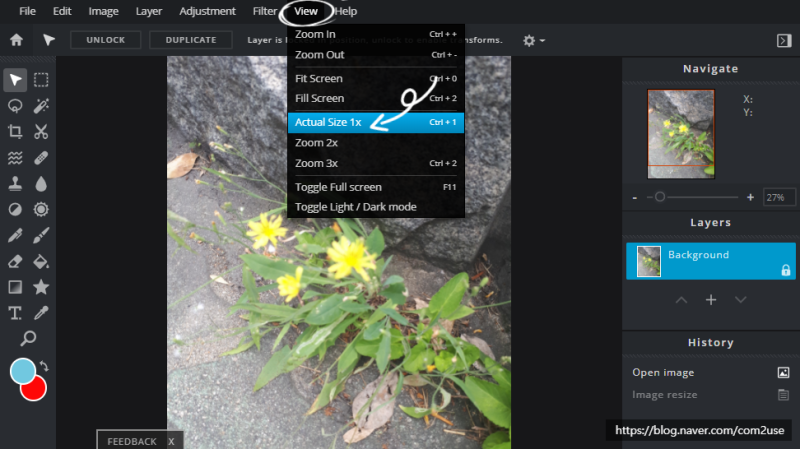Screen dimensions: 800x449
Task: Select the Paint Bucket fill tool
Action: pyautogui.click(x=41, y=261)
